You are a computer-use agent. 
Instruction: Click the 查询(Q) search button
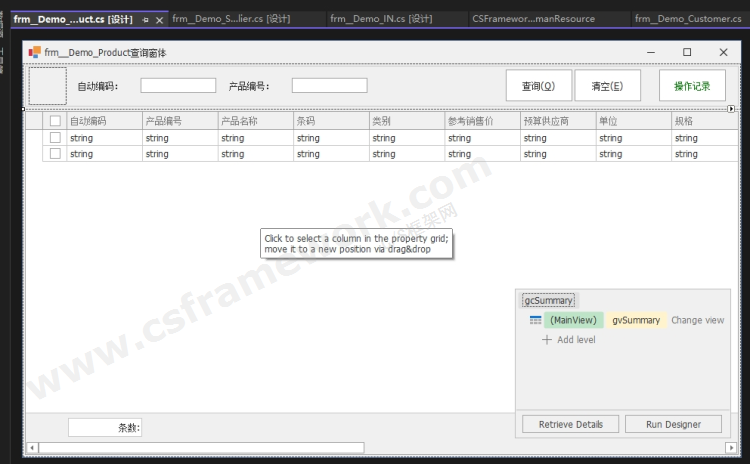click(536, 86)
